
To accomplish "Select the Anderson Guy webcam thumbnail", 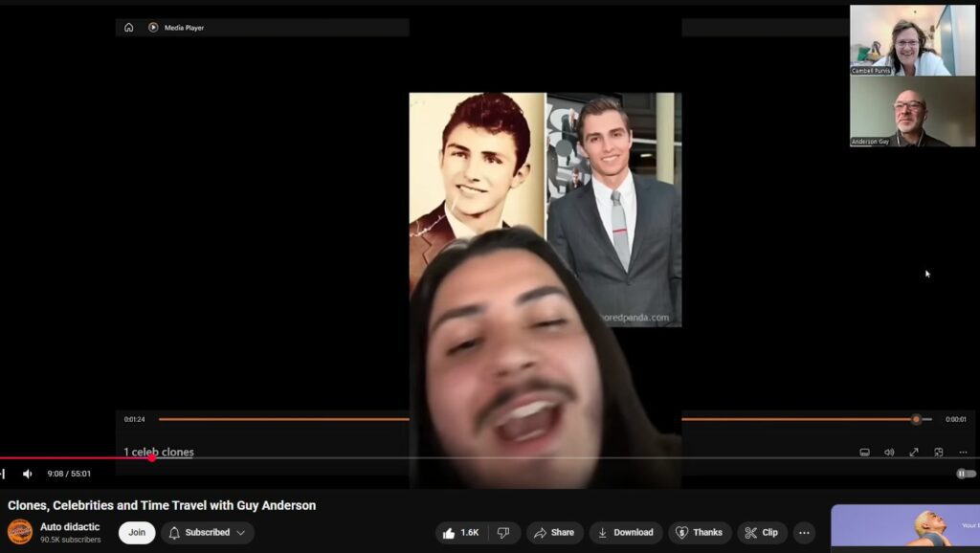I will (x=912, y=112).
